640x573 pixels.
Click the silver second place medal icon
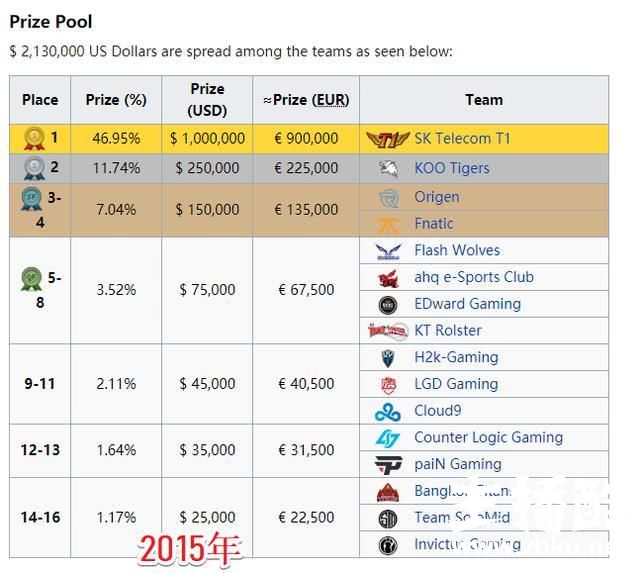pos(34,168)
